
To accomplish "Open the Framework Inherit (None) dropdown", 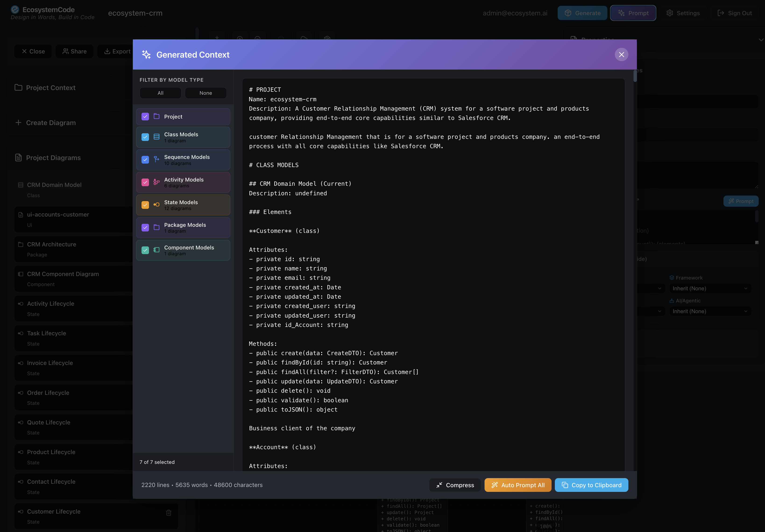I will [x=710, y=288].
